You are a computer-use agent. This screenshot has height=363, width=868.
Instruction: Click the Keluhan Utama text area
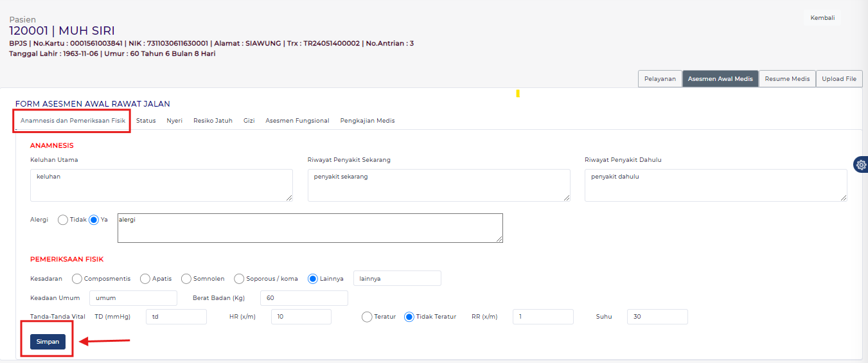161,185
